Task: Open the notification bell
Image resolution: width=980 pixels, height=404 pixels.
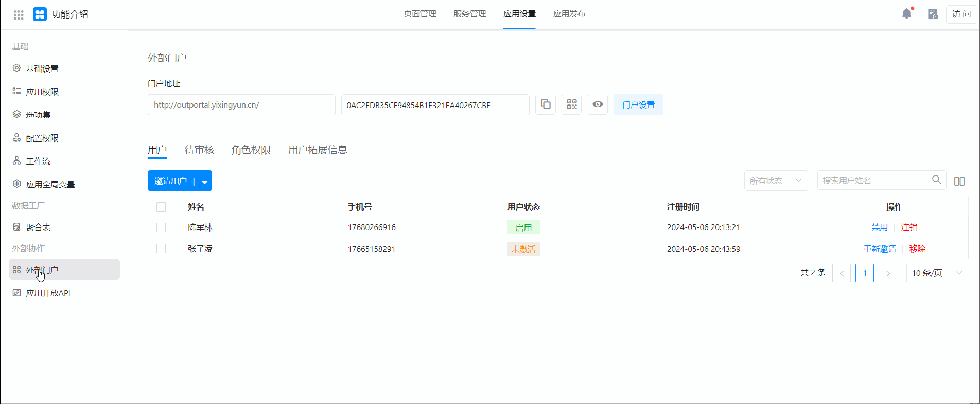Action: click(906, 14)
